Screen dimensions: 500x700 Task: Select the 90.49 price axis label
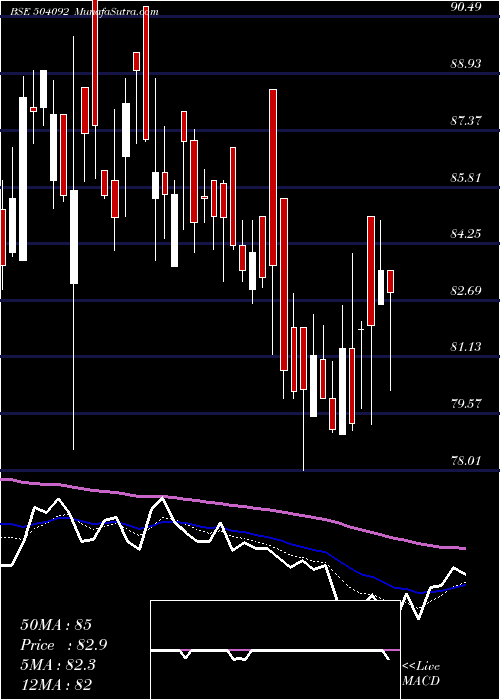[x=465, y=7]
